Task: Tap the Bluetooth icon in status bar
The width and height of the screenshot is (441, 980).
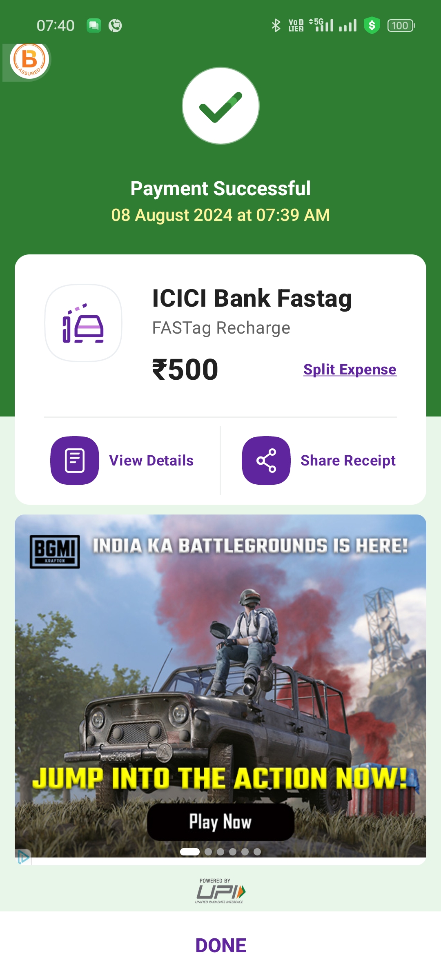Action: click(x=276, y=25)
